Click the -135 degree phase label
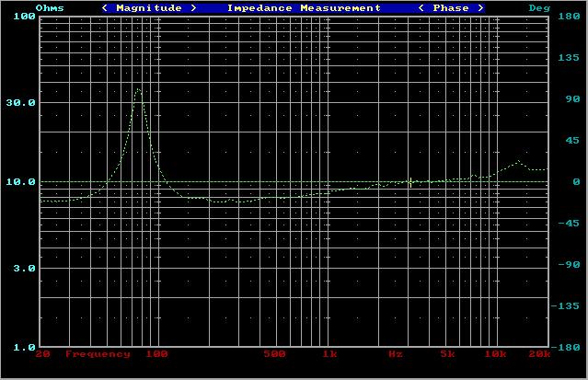The width and height of the screenshot is (588, 380). click(x=565, y=306)
